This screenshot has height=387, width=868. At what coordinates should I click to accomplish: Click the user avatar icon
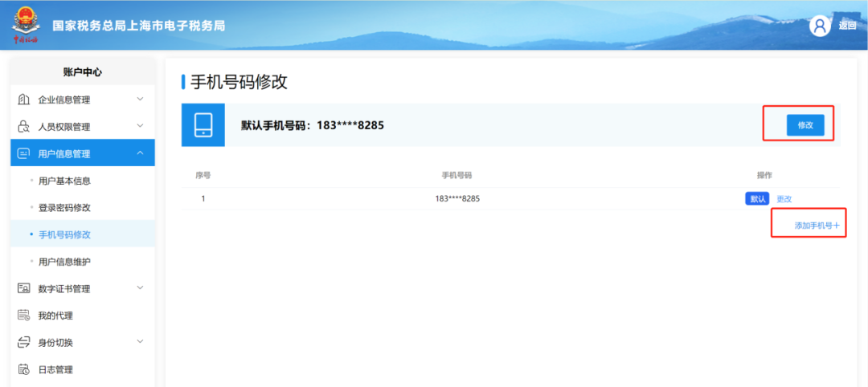click(x=820, y=26)
